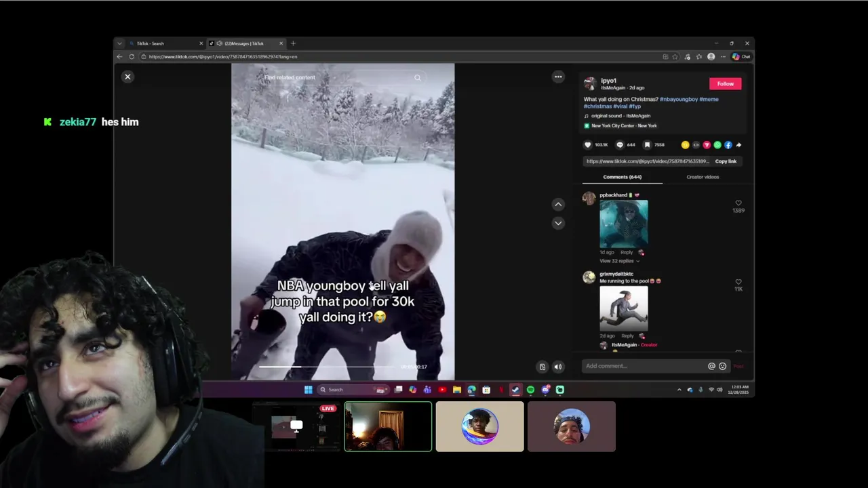This screenshot has width=868, height=488.
Task: Click search magnifier over the video
Action: pos(418,77)
